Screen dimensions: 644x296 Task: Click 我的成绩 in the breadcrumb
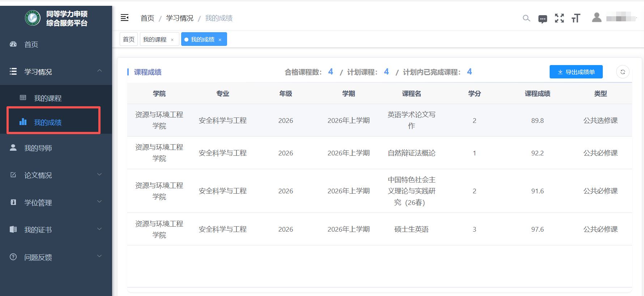point(219,18)
